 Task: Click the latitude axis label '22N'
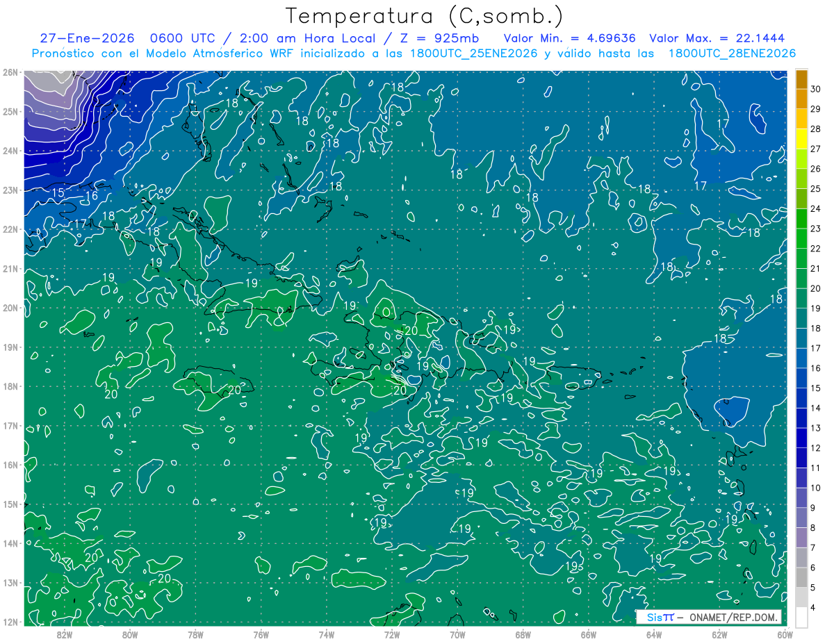click(x=10, y=229)
